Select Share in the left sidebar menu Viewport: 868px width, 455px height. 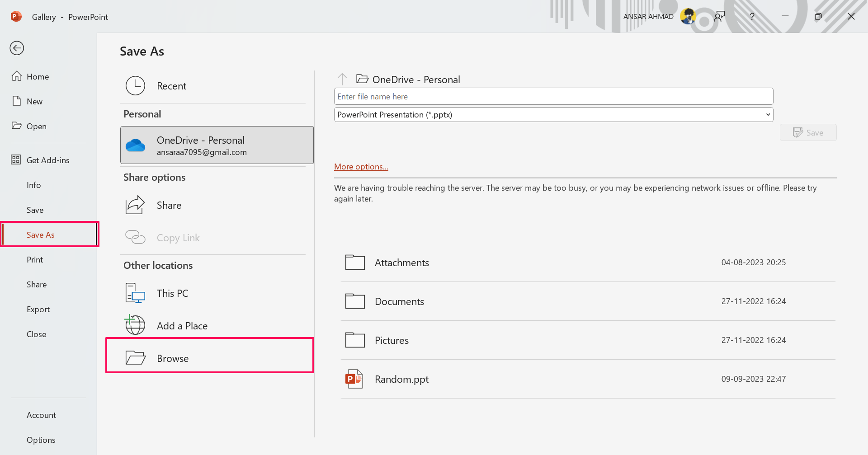click(37, 284)
